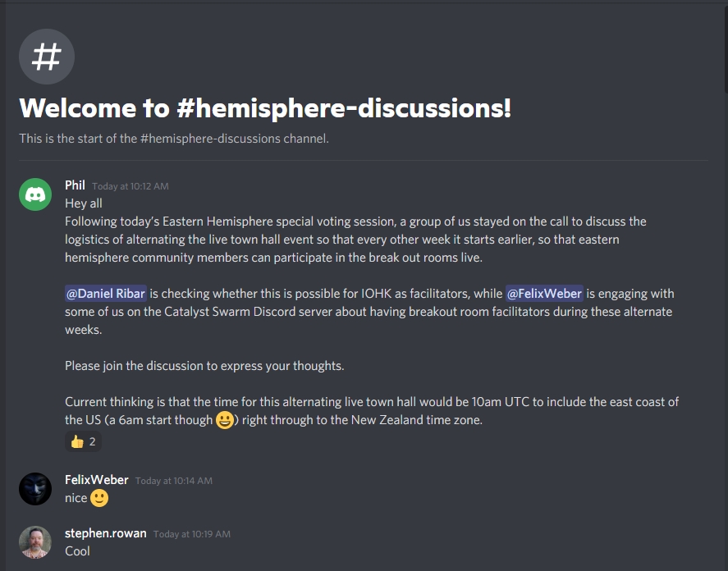Click Phil's green Discord avatar

pyautogui.click(x=35, y=194)
